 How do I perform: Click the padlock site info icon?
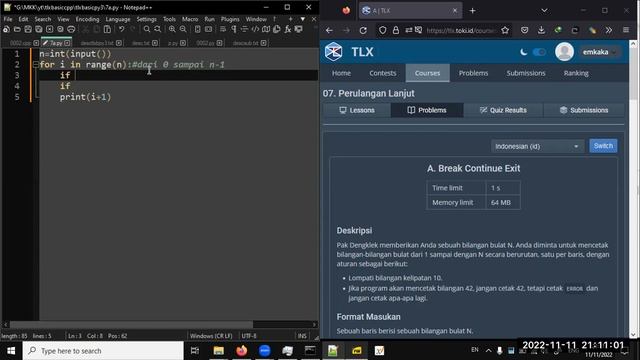(x=396, y=30)
